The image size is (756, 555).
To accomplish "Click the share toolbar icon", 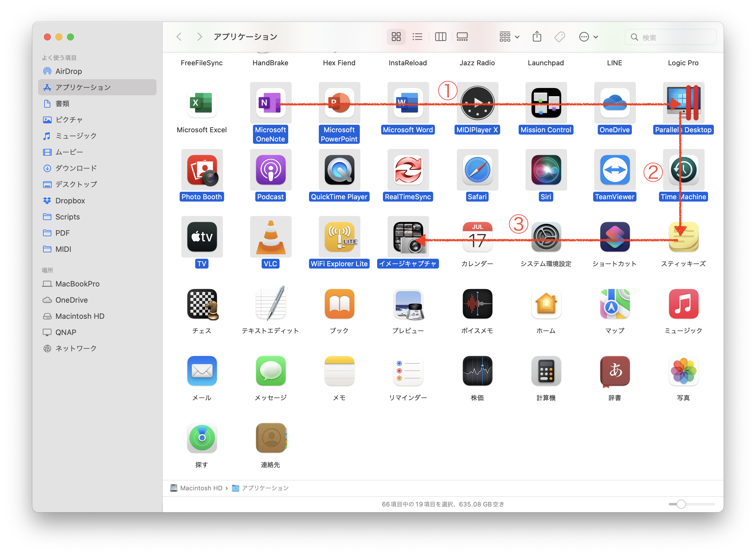I will tap(537, 37).
